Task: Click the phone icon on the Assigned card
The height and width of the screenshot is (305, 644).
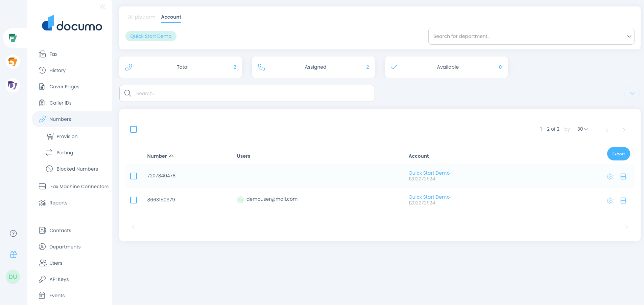Action: tap(261, 67)
